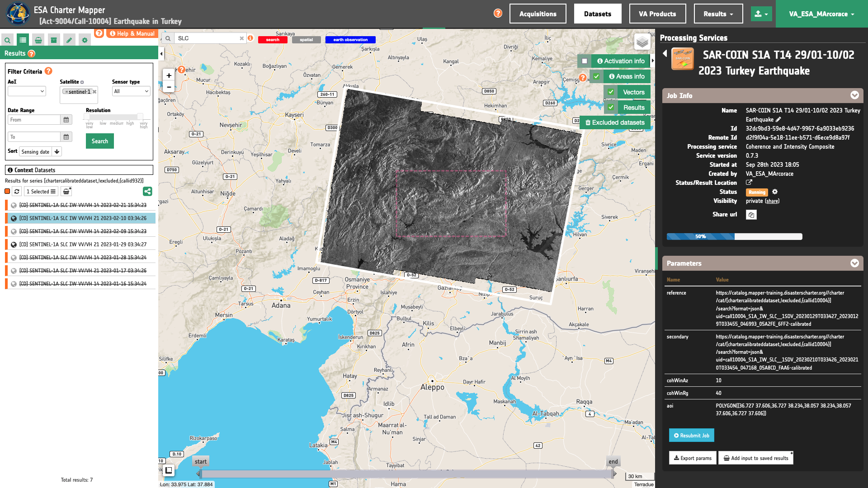This screenshot has height=488, width=868.
Task: Open the Results dropdown in top bar
Action: (718, 14)
